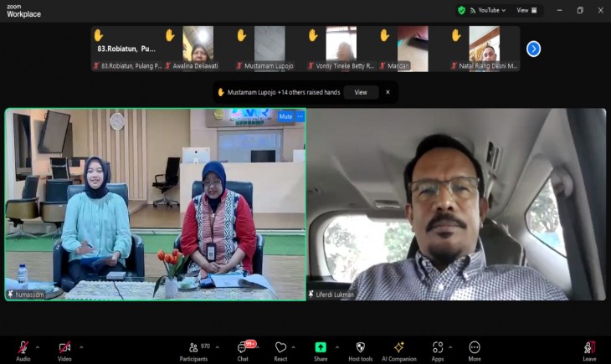Open the Apps icon
The height and width of the screenshot is (364, 611).
[x=437, y=347]
